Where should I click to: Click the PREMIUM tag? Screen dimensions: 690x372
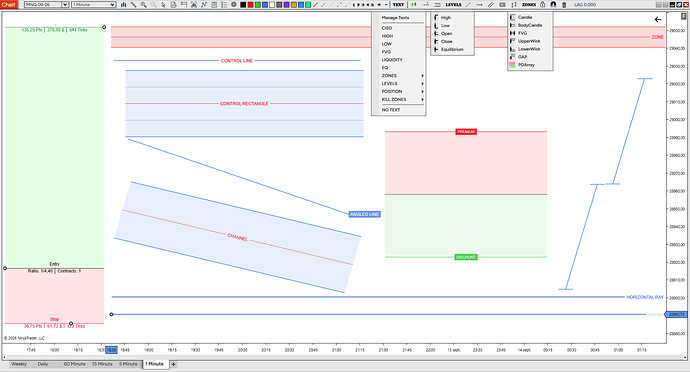[x=466, y=132]
